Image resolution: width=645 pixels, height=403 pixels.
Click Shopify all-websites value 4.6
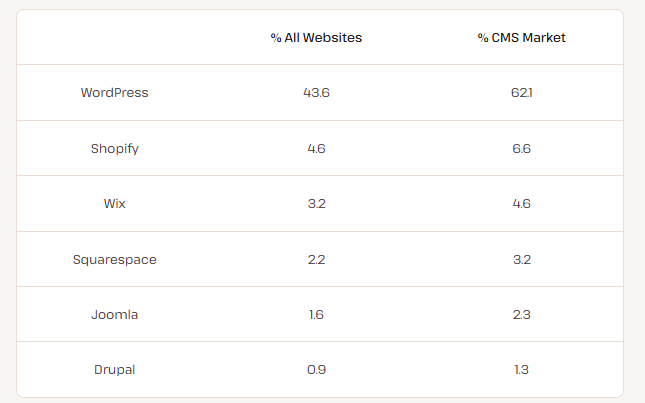316,149
